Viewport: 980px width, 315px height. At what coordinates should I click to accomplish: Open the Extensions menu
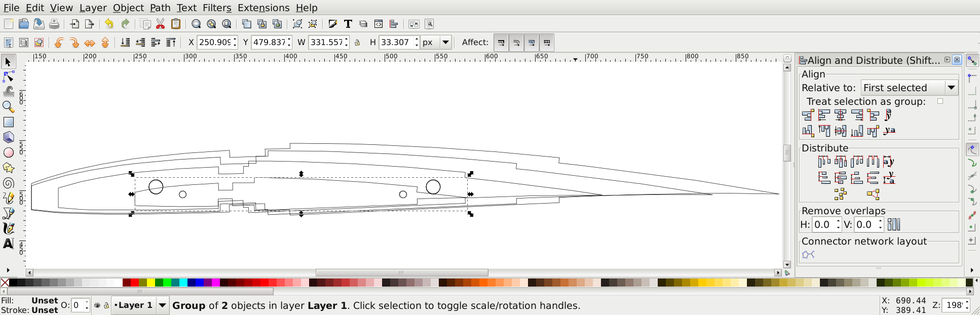263,8
